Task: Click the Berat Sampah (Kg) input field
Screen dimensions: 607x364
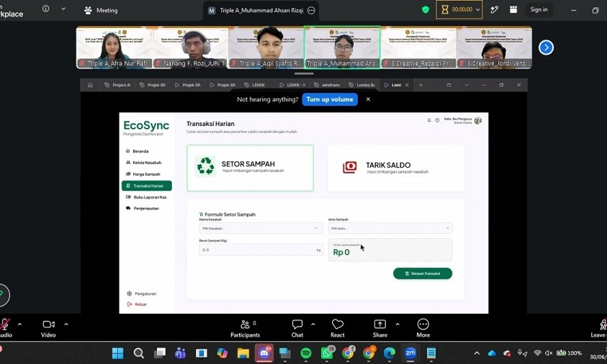Action: [261, 250]
